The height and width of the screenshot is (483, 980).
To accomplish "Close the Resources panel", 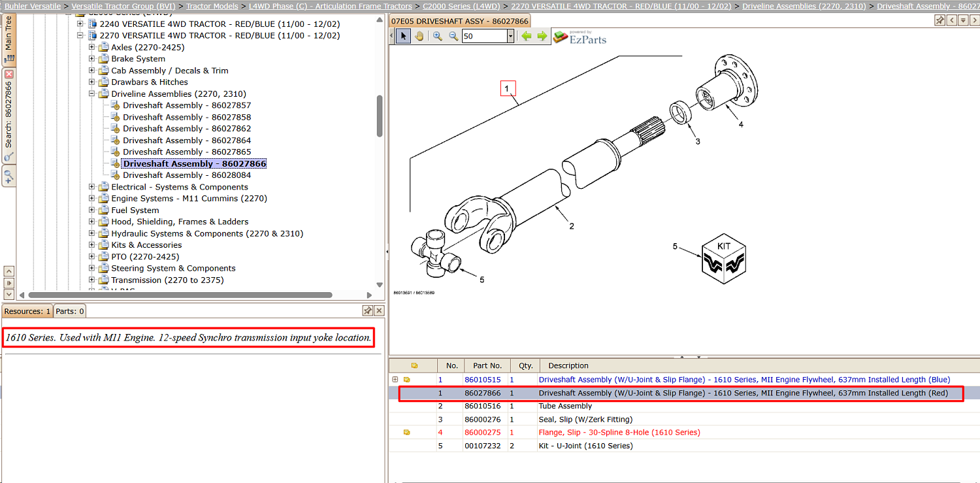I will (x=379, y=310).
